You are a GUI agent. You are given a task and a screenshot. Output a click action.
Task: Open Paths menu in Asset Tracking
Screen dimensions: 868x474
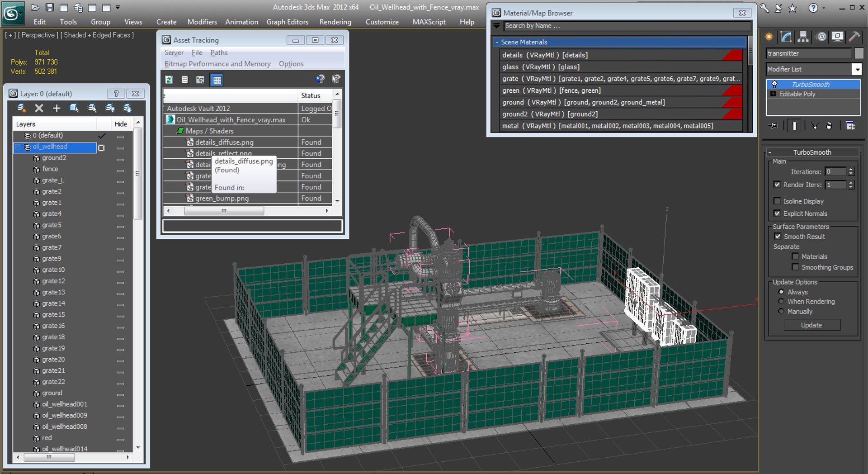(x=219, y=53)
